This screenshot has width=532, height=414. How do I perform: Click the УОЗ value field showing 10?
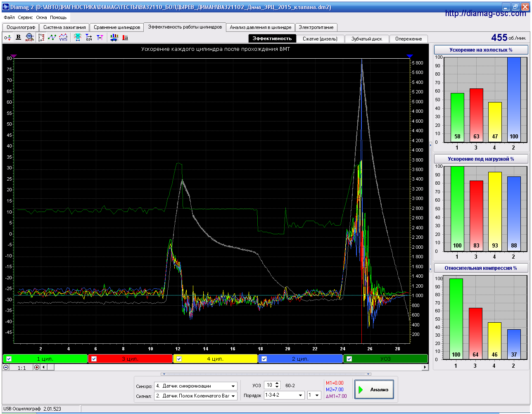point(270,385)
